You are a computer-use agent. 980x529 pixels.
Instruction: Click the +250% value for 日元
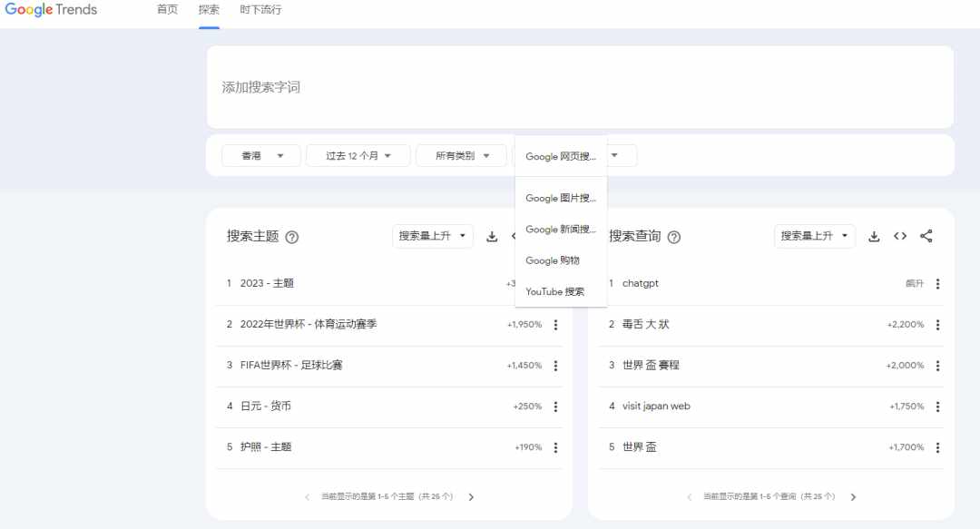[x=527, y=407]
